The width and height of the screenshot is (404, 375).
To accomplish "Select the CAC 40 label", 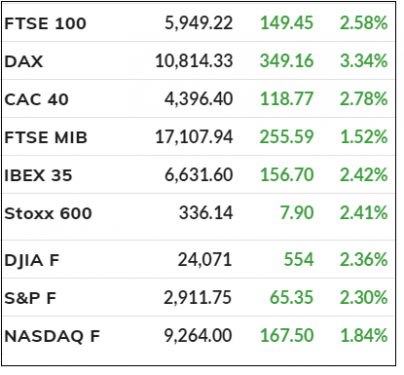I will click(x=37, y=99).
